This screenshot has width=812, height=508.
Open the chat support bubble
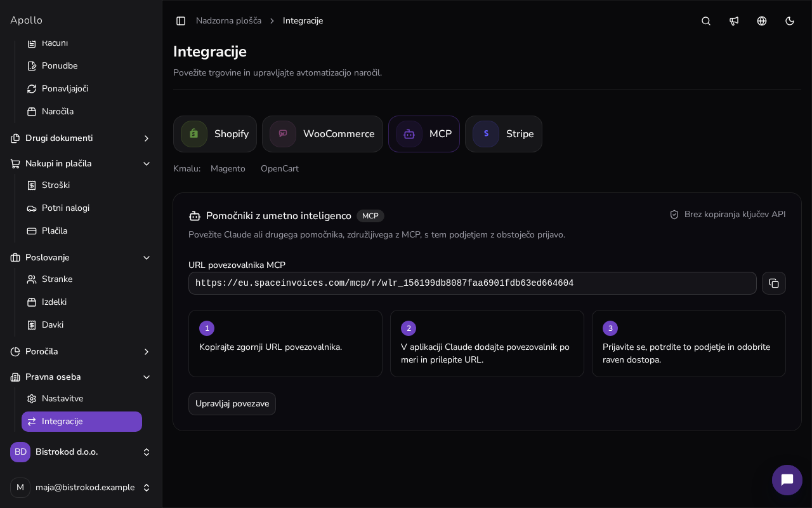pos(787,480)
